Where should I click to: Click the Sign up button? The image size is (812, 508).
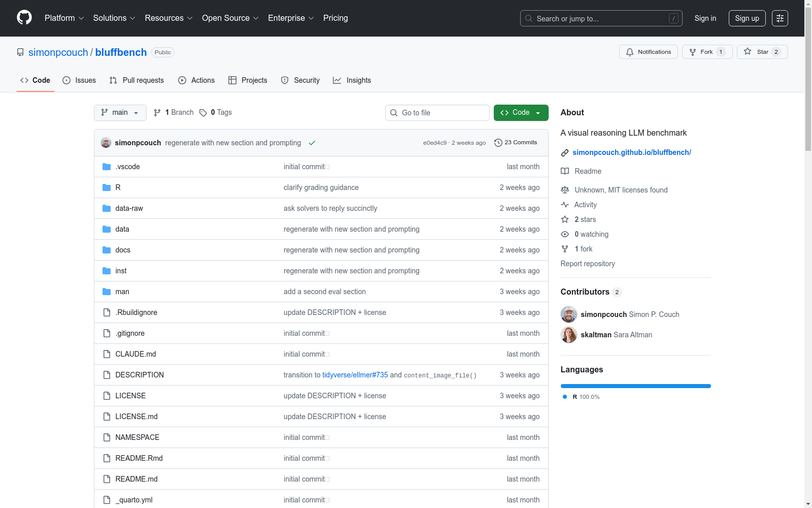[747, 18]
